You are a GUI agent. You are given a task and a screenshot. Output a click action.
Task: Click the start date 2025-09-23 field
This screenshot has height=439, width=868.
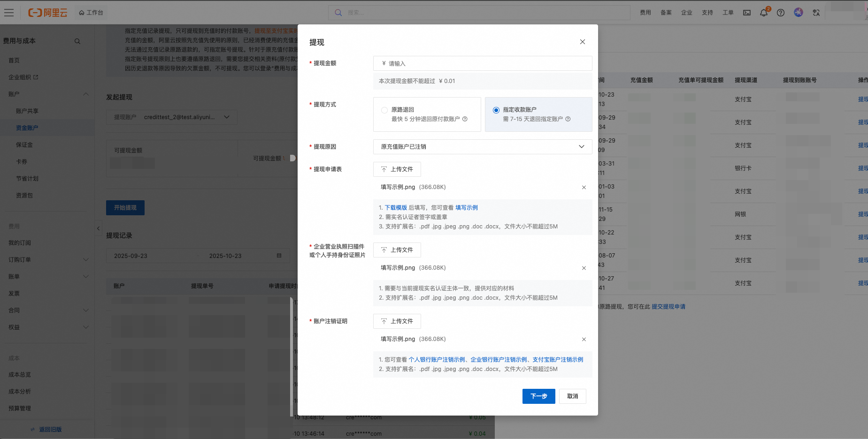(131, 256)
